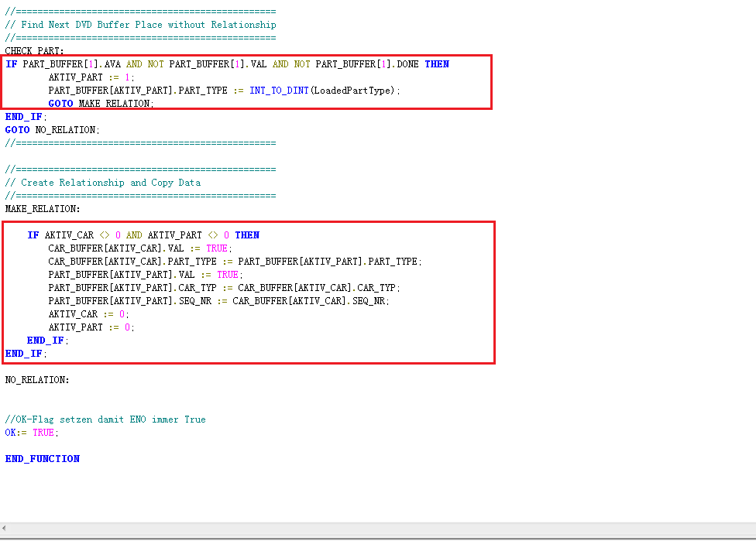
Task: Click END_FUNCTION keyword
Action: [x=43, y=459]
